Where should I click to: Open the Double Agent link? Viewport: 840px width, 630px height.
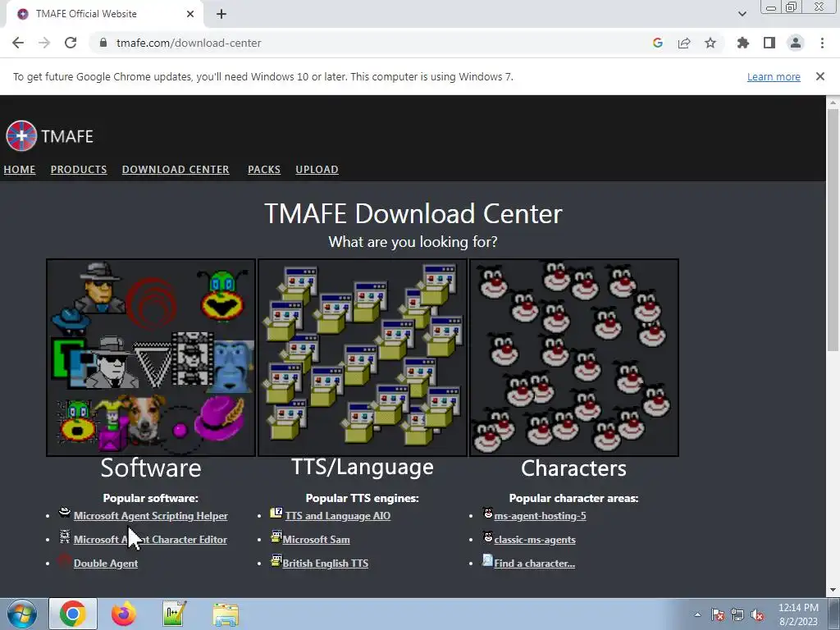point(106,564)
